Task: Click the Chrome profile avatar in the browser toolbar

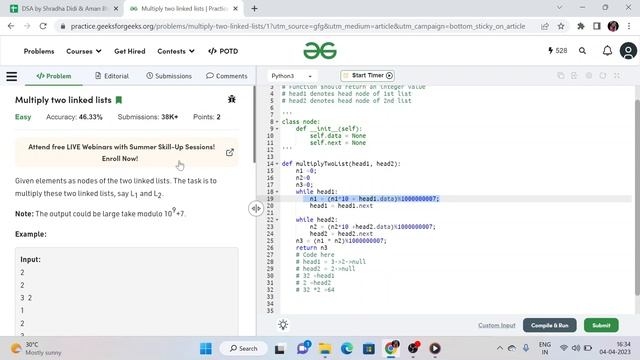Action: tap(613, 26)
